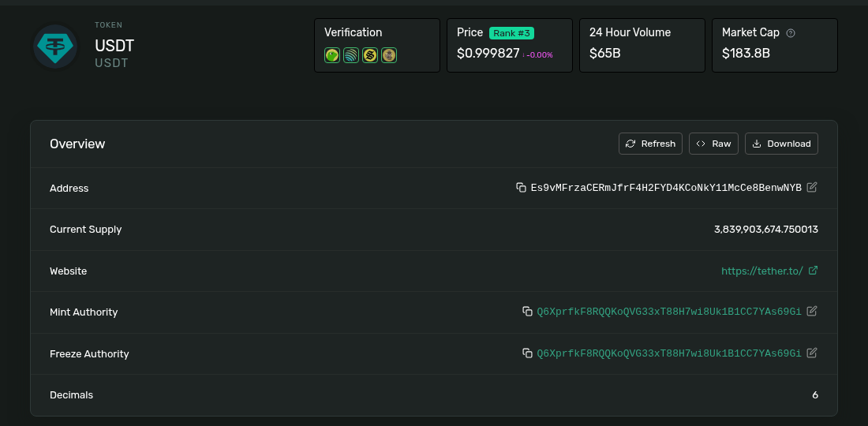Open the Mint Authority address link
This screenshot has height=426, width=868.
668,312
